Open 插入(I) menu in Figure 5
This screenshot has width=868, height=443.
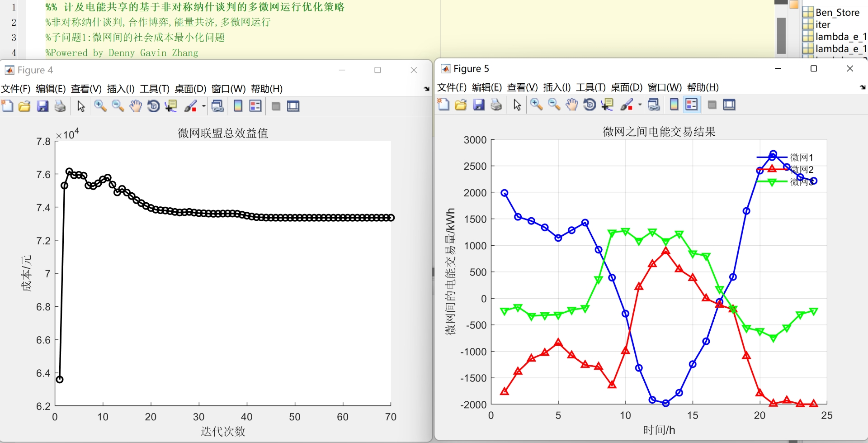[x=557, y=87]
